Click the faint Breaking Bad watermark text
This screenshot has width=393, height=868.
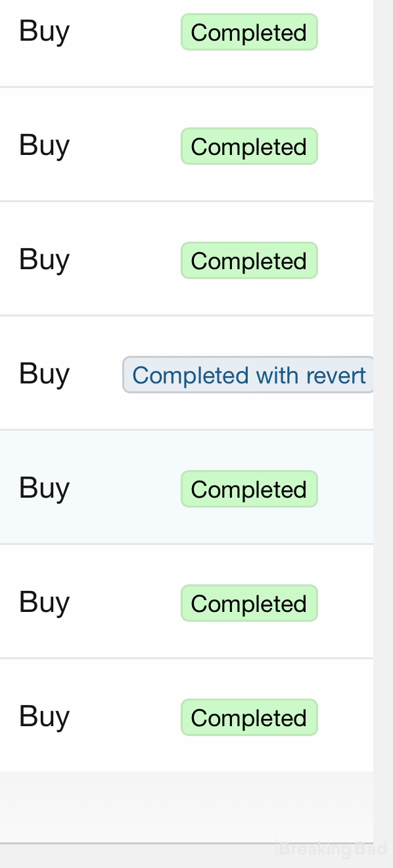coord(332,849)
